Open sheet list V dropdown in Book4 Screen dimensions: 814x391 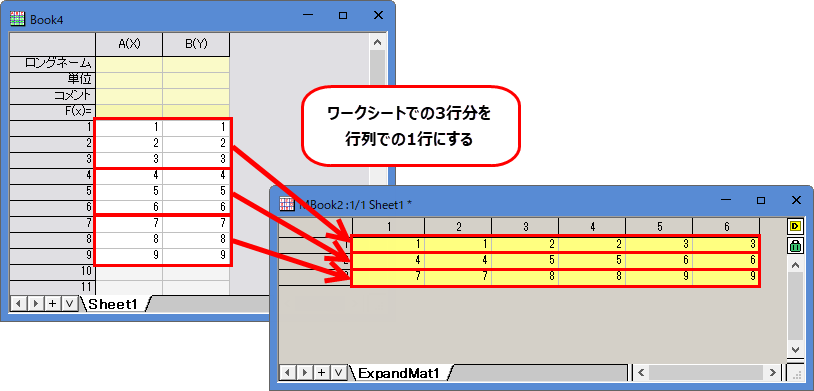tap(69, 304)
